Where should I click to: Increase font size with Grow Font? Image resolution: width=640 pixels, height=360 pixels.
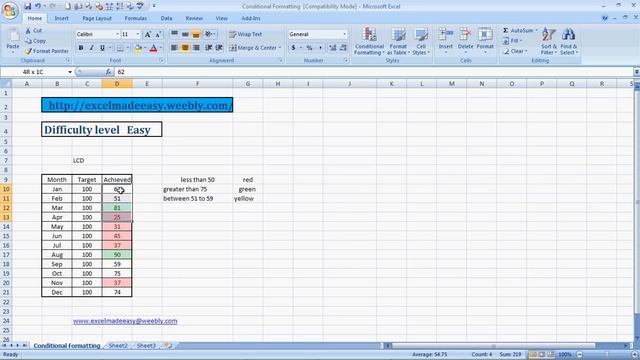pyautogui.click(x=148, y=34)
